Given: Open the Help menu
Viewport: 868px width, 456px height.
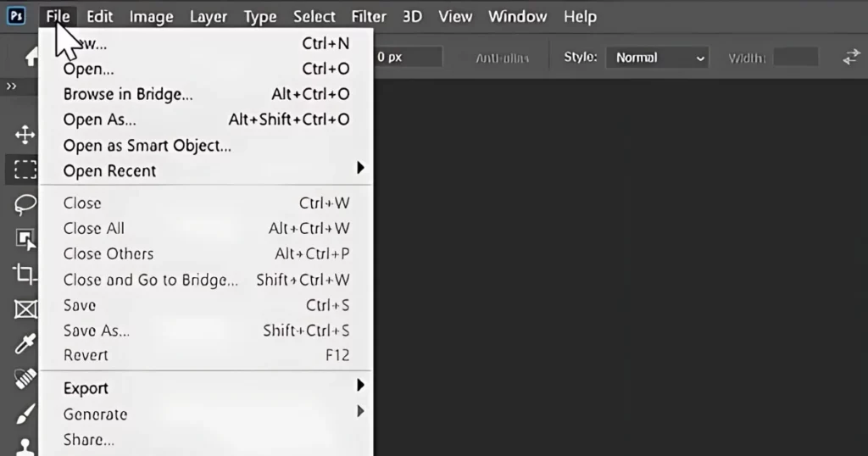Looking at the screenshot, I should (x=580, y=17).
